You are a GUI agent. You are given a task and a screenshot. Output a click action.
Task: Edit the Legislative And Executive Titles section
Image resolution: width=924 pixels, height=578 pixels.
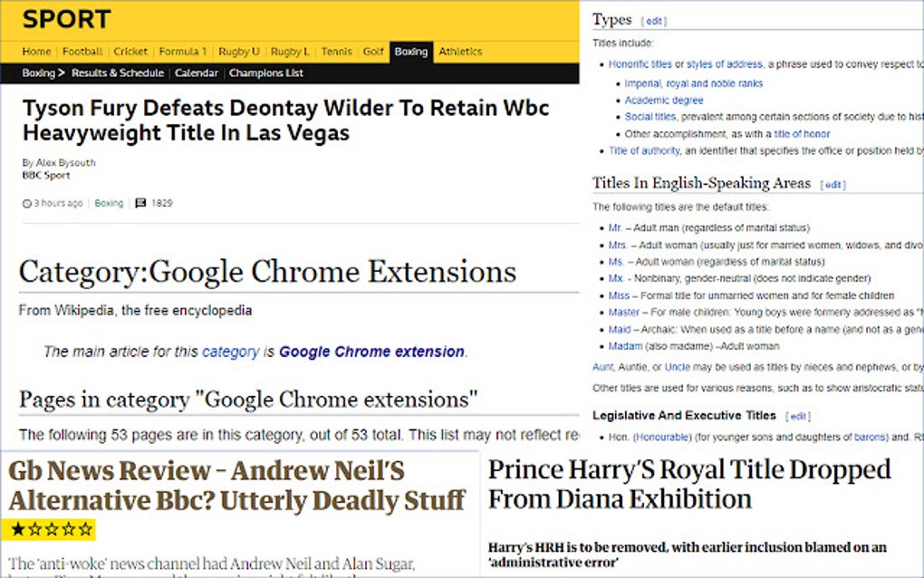coord(799,416)
